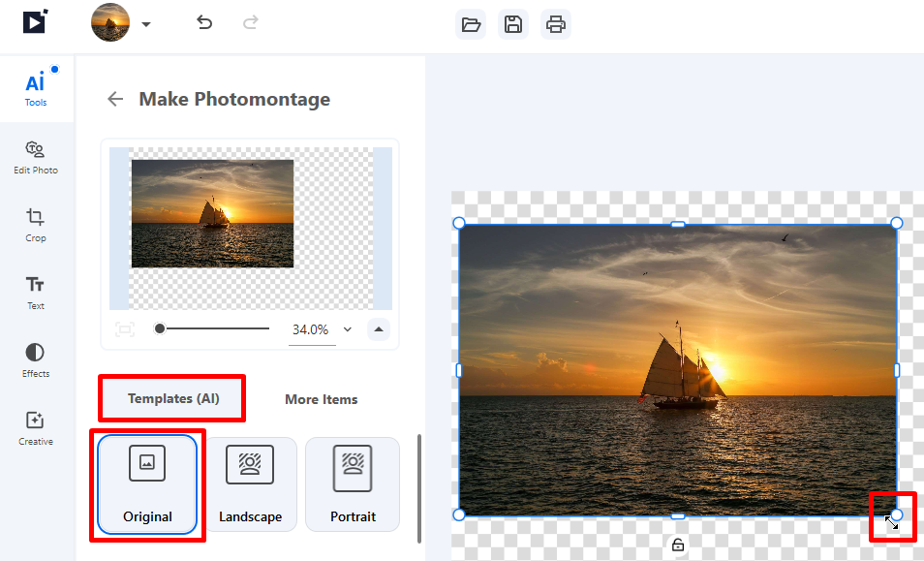This screenshot has width=924, height=561.
Task: Click the left-center edge handle
Action: 459,370
